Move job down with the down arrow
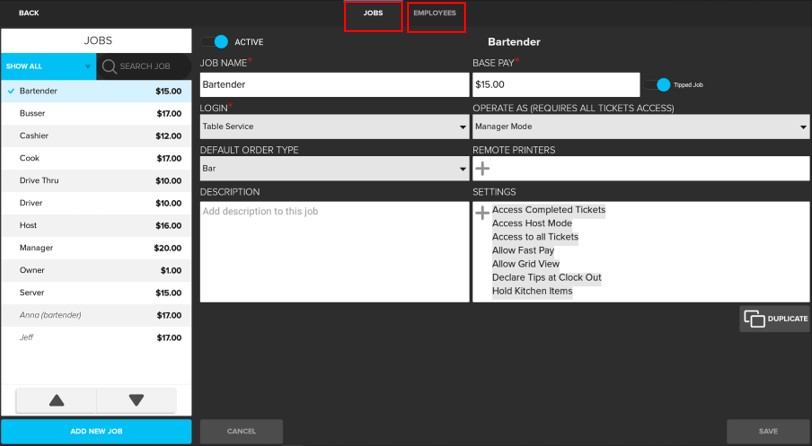Screen dimensions: 812x446 [136, 400]
